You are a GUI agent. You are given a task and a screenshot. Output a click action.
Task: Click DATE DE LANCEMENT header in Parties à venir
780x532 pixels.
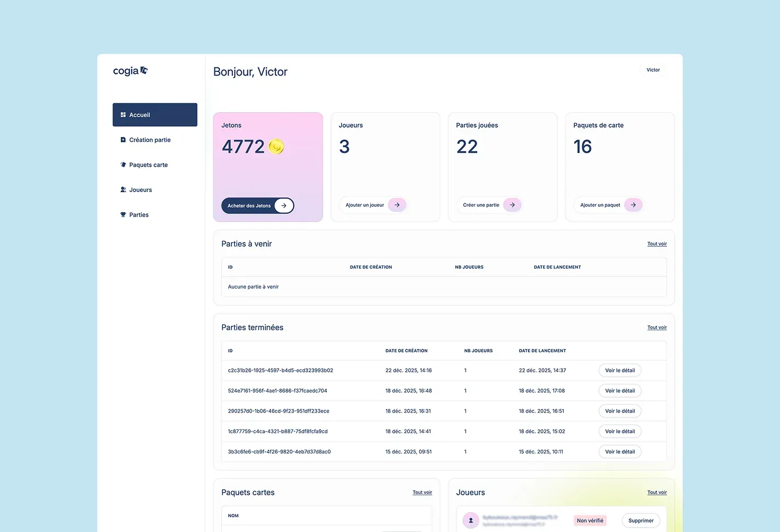click(x=557, y=267)
